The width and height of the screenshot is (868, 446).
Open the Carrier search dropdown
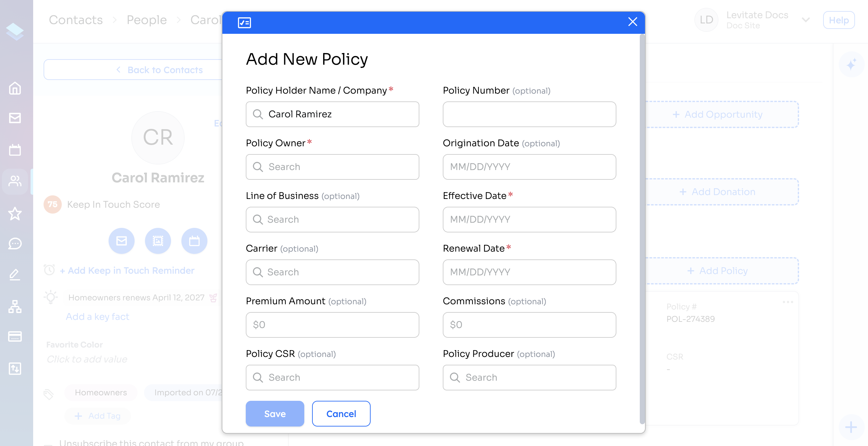coord(332,272)
